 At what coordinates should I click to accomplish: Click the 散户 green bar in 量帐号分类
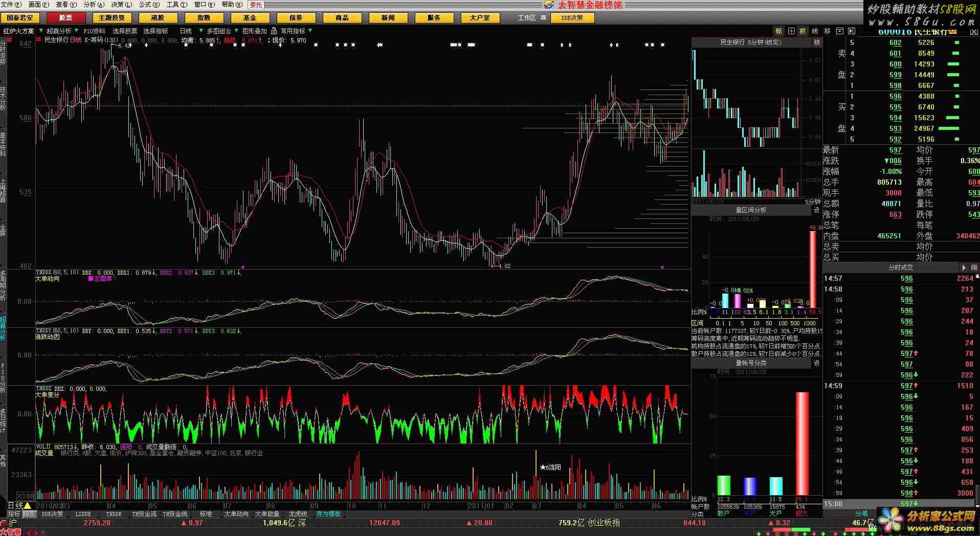pyautogui.click(x=724, y=485)
